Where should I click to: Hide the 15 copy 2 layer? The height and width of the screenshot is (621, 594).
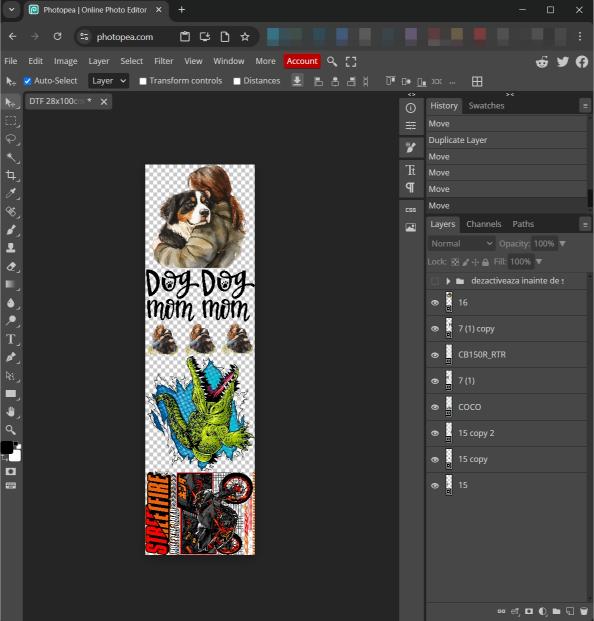(435, 433)
